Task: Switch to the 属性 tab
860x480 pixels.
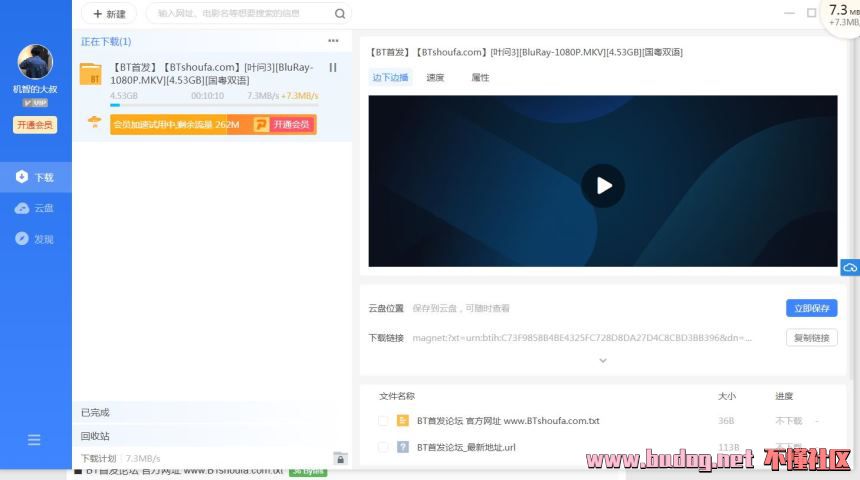Action: [480, 77]
